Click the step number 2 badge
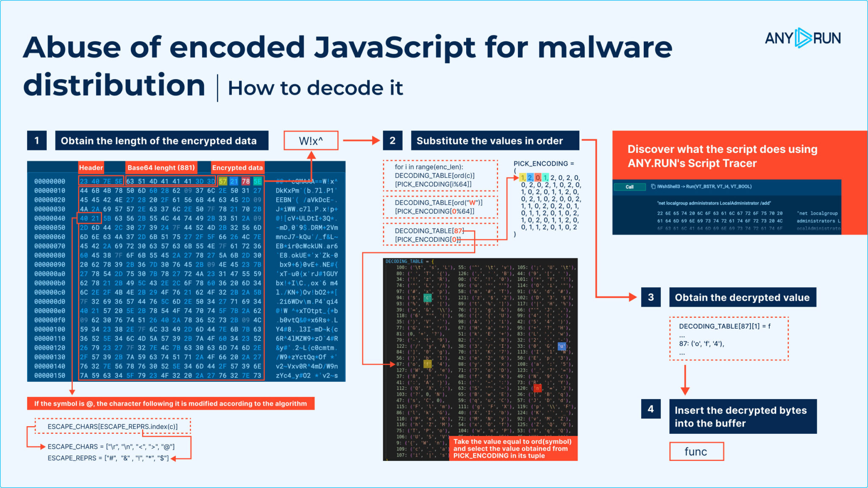 point(392,141)
